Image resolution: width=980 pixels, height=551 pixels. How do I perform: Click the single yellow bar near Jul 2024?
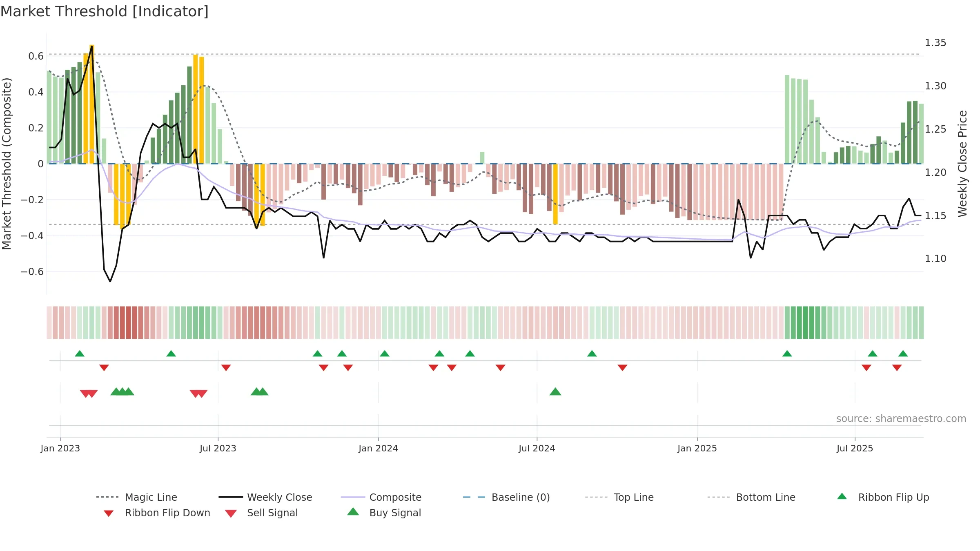(555, 194)
